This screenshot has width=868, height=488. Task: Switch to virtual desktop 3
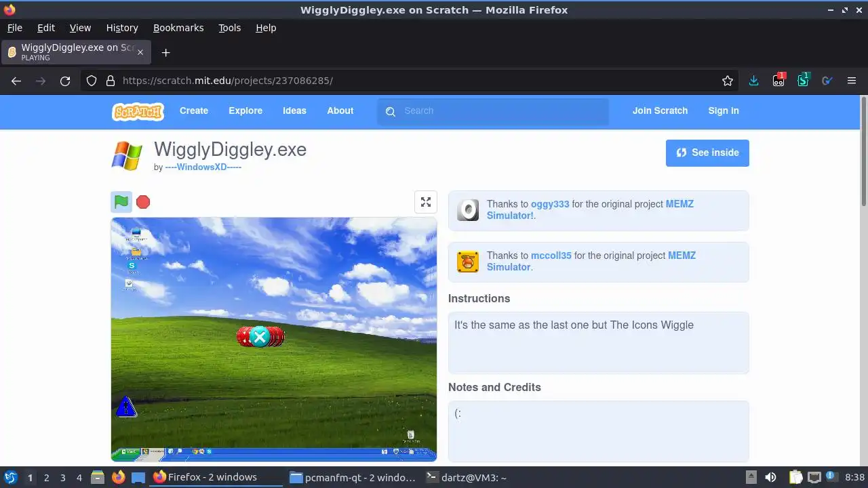click(63, 478)
